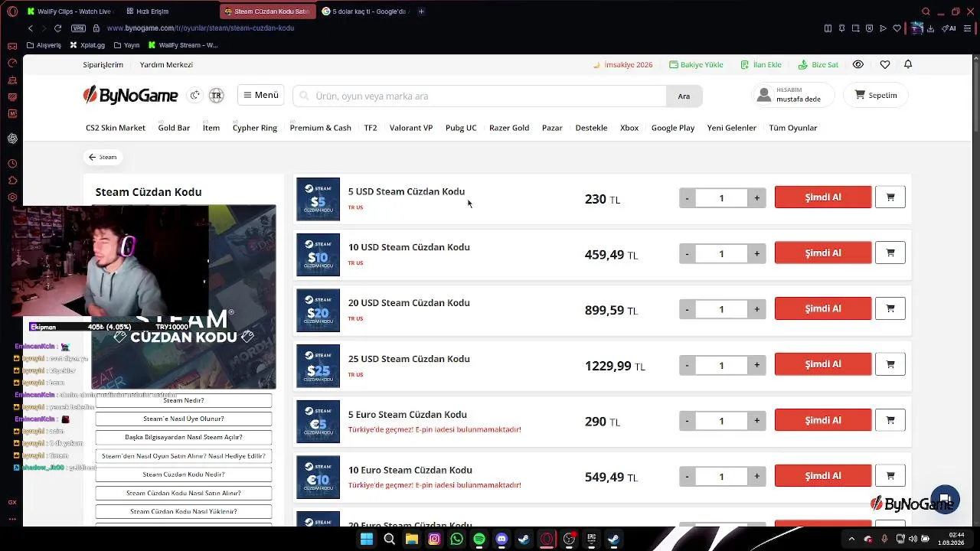Add 20 USD Steam code to cart

pos(890,309)
